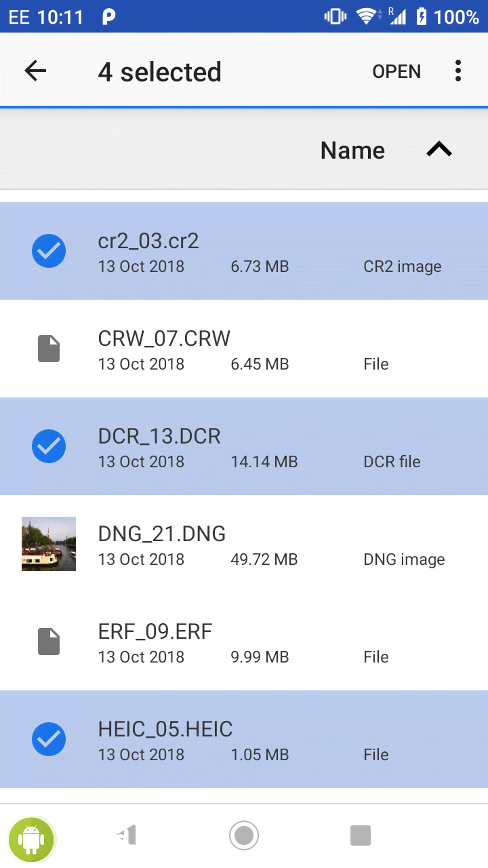Deselect the HEIC_05.HEIC checkmark

point(49,739)
